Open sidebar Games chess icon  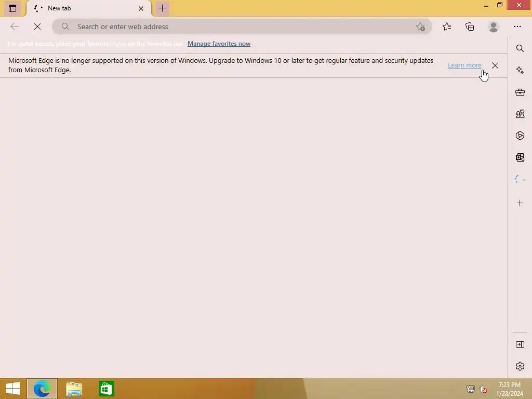click(520, 114)
